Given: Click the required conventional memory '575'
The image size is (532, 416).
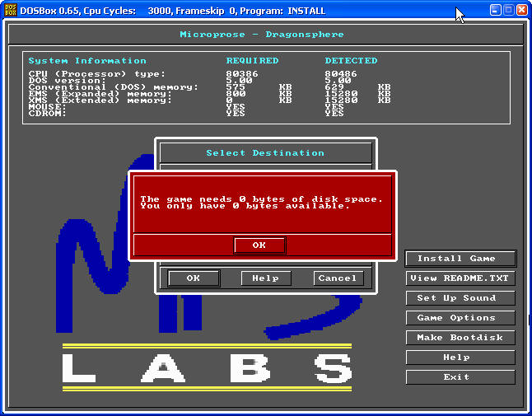Looking at the screenshot, I should click(236, 86).
